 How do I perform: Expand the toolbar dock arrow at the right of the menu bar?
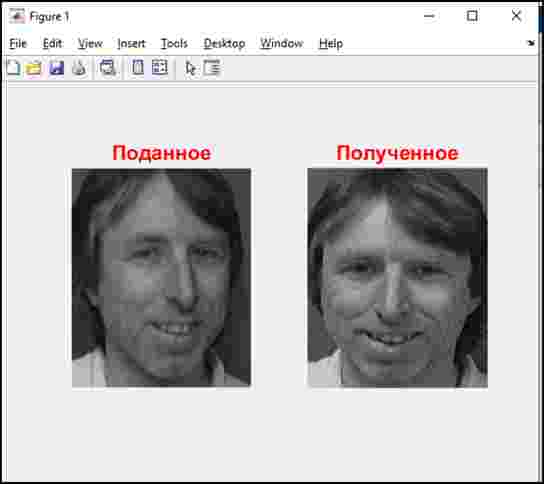pos(530,43)
